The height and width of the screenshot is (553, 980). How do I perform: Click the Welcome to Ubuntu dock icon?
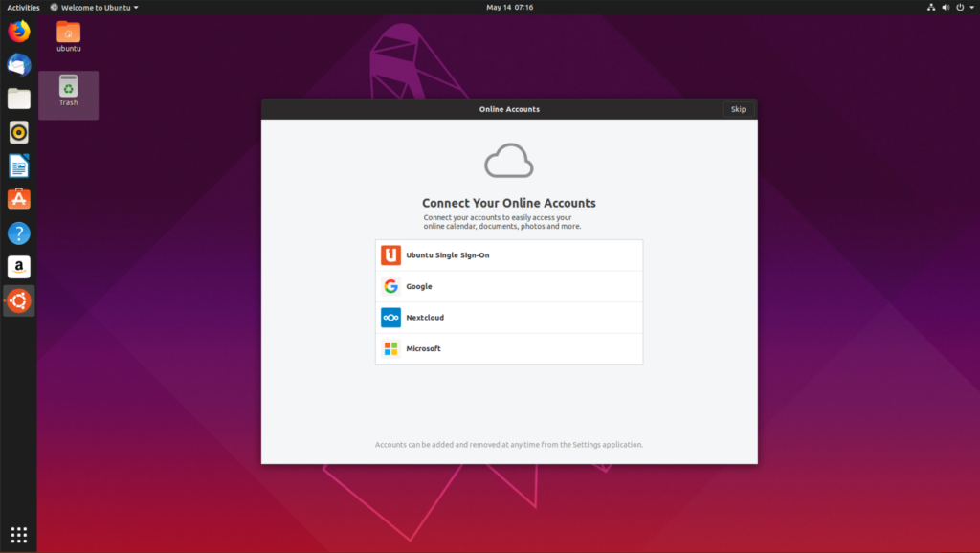click(x=19, y=300)
